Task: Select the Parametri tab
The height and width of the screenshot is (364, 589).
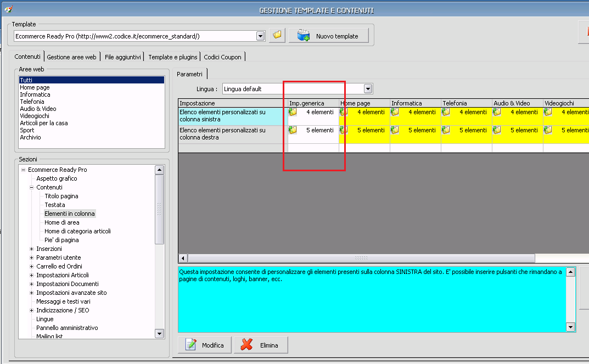Action: point(190,74)
